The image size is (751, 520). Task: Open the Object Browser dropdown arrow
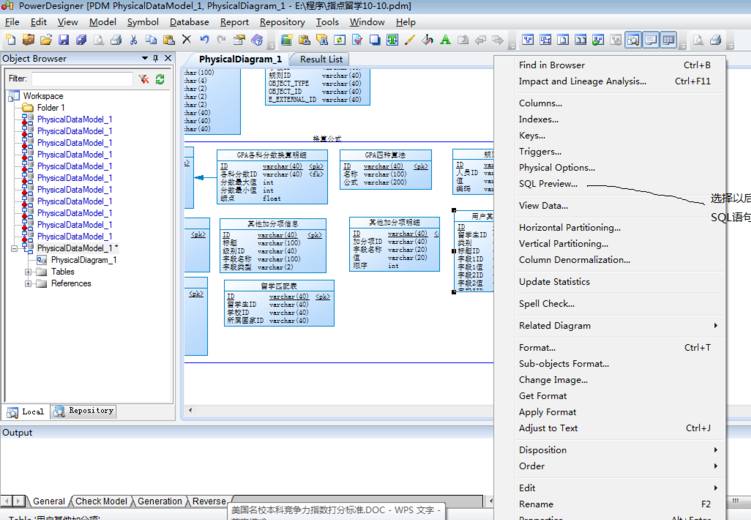pyautogui.click(x=144, y=59)
